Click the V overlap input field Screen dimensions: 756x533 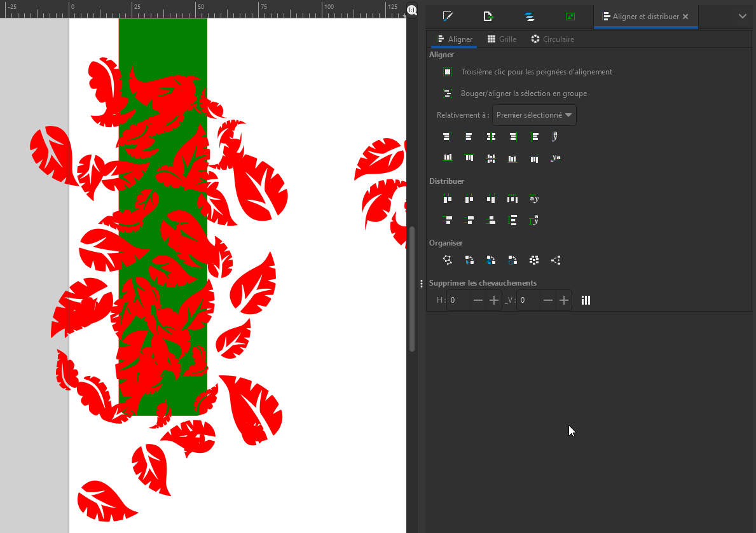[x=528, y=300]
